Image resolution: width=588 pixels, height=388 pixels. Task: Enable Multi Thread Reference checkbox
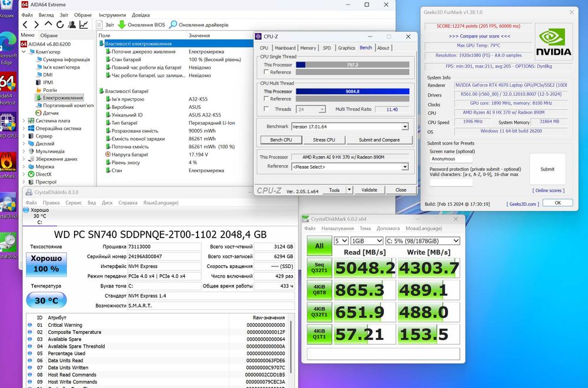pos(266,99)
